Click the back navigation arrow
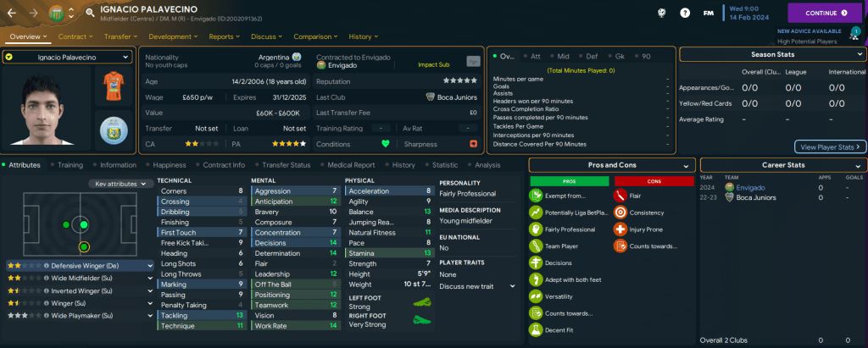The height and width of the screenshot is (348, 868). [x=14, y=13]
